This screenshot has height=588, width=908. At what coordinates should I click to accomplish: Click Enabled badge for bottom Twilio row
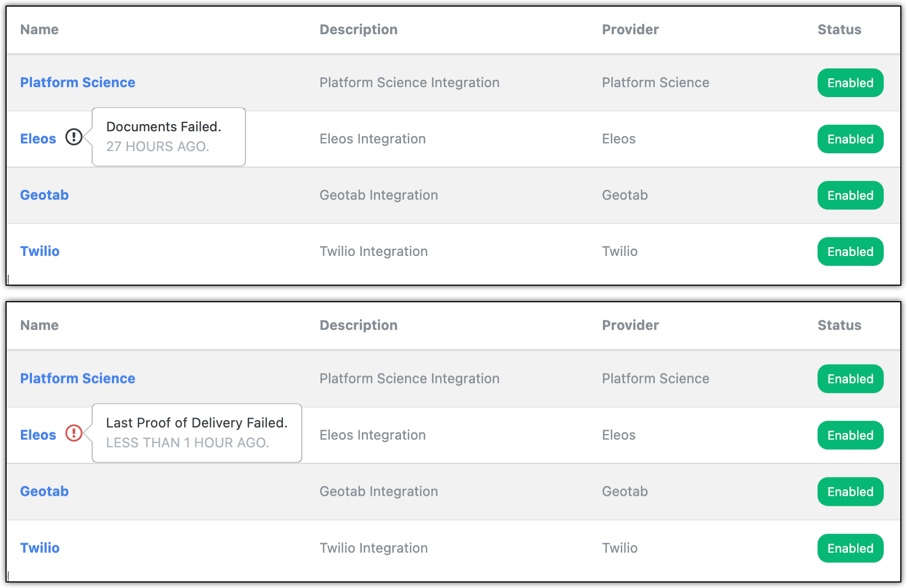pos(850,548)
